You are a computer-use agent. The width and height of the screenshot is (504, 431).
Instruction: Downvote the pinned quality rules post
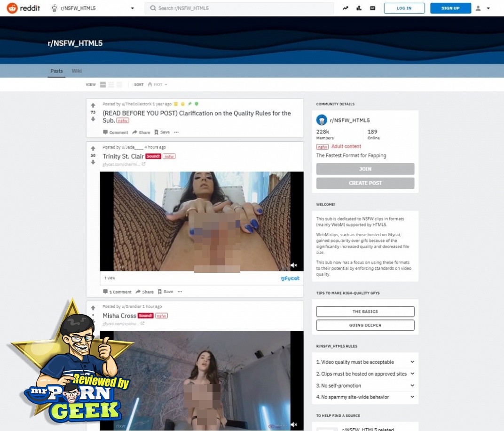pyautogui.click(x=93, y=119)
